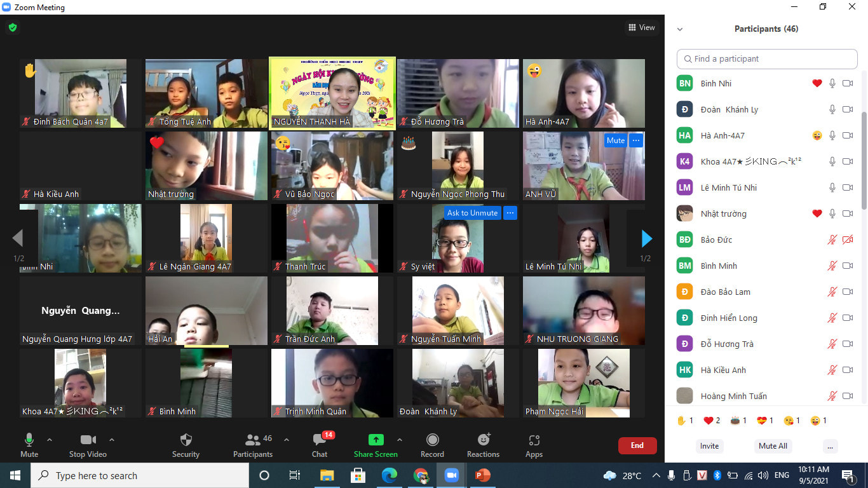Open the Apps icon
Image resolution: width=868 pixels, height=488 pixels.
(x=534, y=440)
